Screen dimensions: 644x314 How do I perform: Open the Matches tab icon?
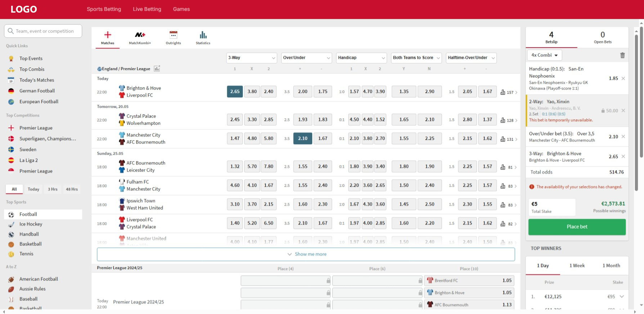(x=107, y=35)
